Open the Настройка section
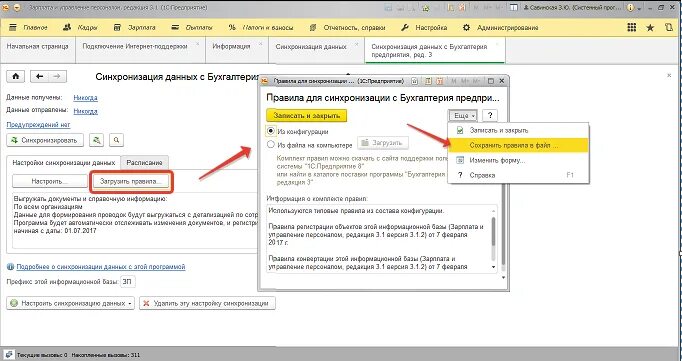 click(424, 27)
